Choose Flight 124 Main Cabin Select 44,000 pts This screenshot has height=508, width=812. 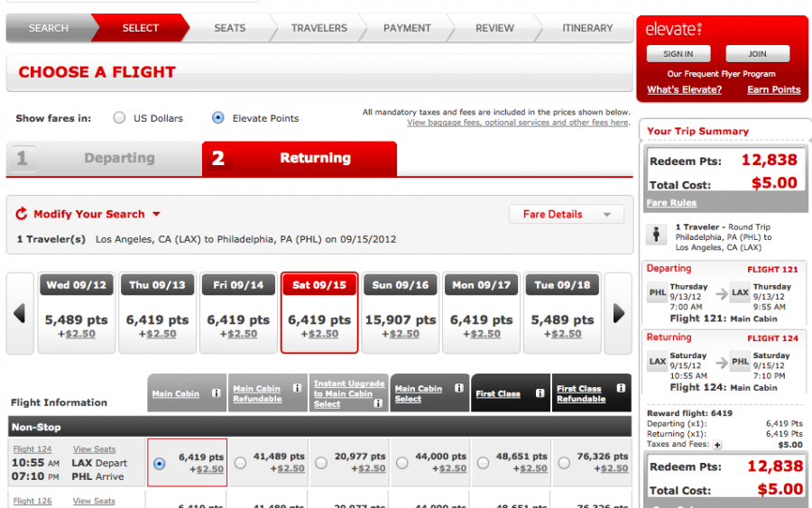point(401,463)
